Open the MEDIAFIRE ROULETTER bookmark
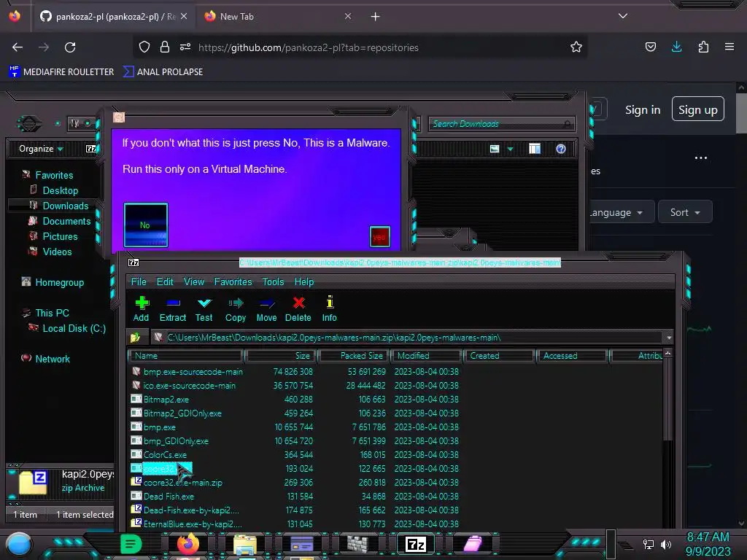747x560 pixels. 61,72
